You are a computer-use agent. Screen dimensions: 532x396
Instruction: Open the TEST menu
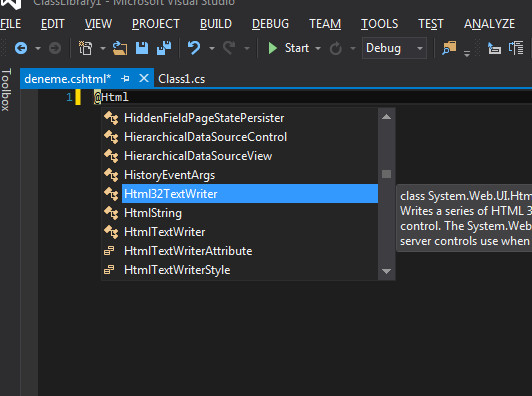(x=431, y=24)
